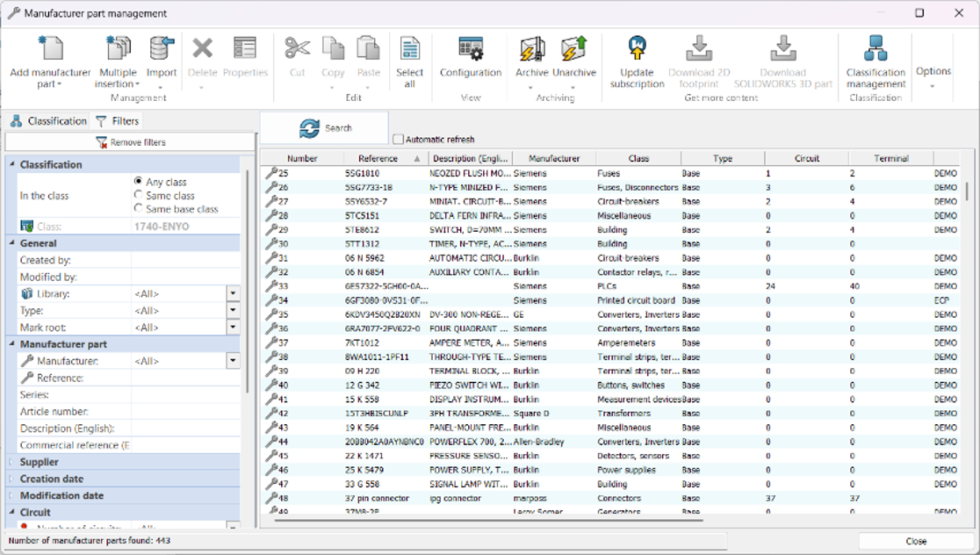Open the Options dropdown menu

tap(933, 76)
